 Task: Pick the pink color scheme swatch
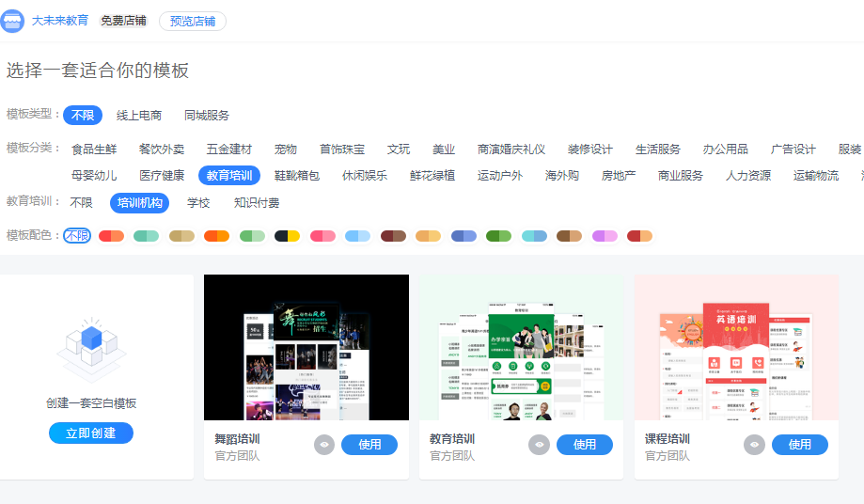pos(322,236)
